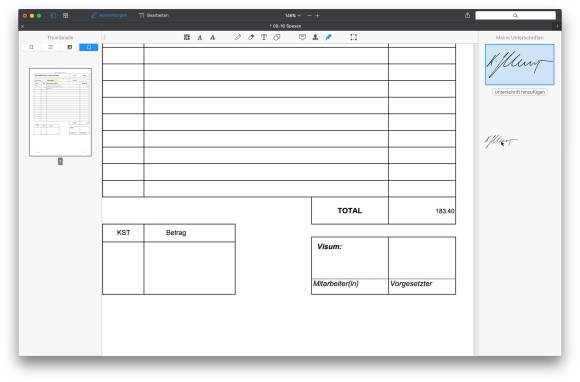
Task: Switch to the Anmerkungen tab
Action: pyautogui.click(x=109, y=15)
